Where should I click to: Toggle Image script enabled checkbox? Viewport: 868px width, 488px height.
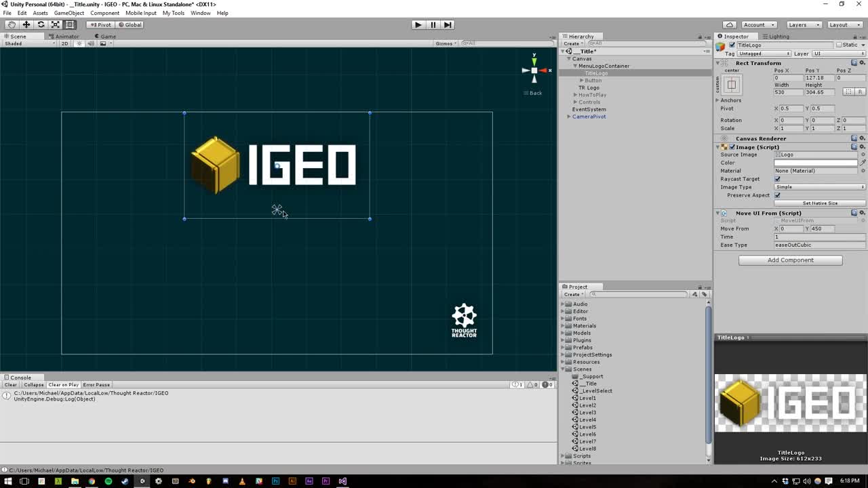tap(732, 147)
